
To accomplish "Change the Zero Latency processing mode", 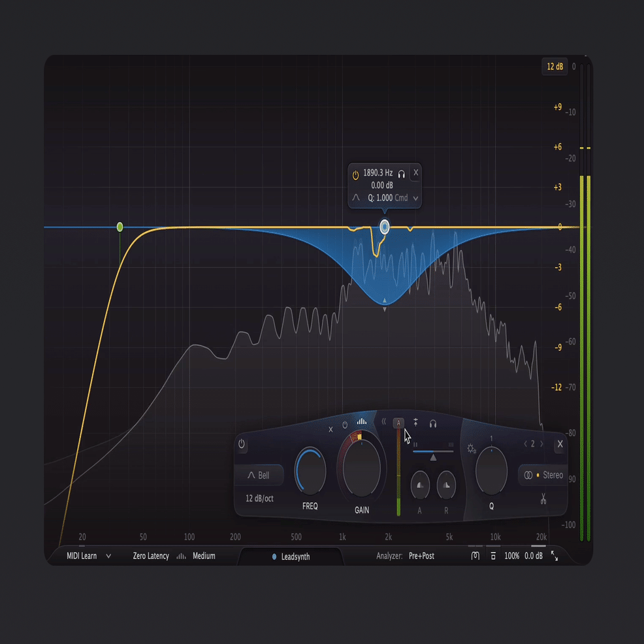I will (x=151, y=556).
